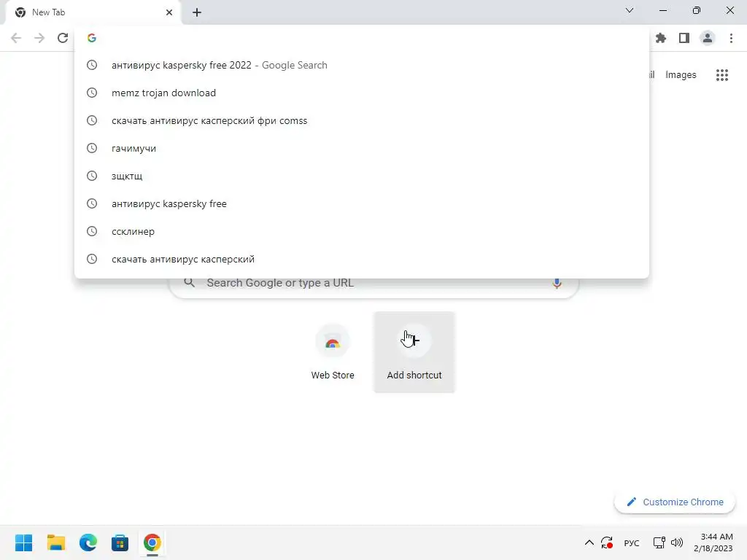Choose suggestion 'memz trojan download'
Screen dimensions: 747x560
362,93
